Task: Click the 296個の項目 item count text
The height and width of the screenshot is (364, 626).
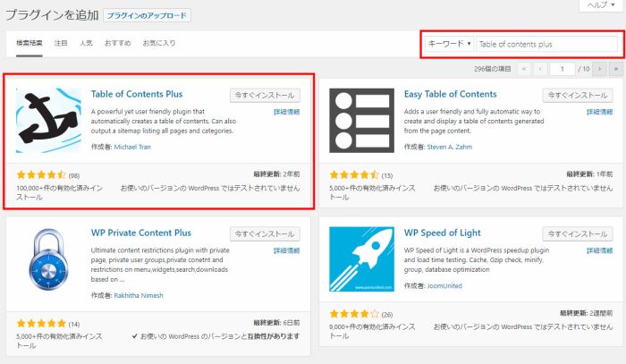Action: tap(492, 69)
